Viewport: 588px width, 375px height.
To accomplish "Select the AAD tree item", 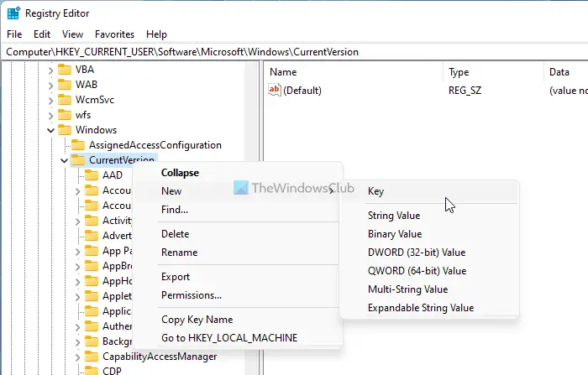I will 113,175.
